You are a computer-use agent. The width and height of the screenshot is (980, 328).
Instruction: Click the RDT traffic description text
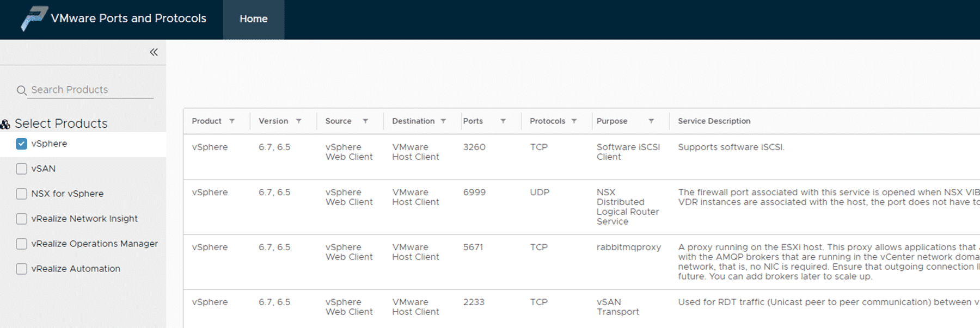(828, 302)
